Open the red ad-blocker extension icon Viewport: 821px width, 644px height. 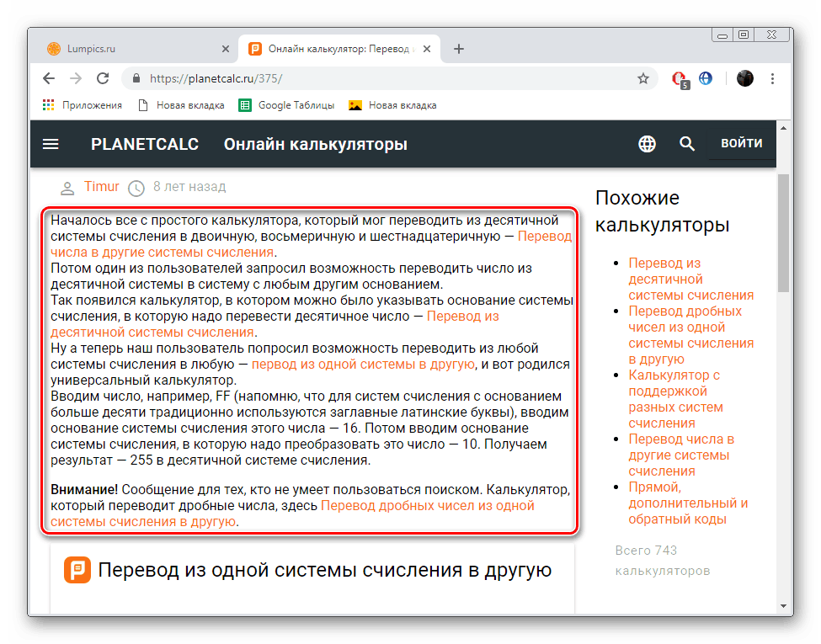[x=680, y=79]
